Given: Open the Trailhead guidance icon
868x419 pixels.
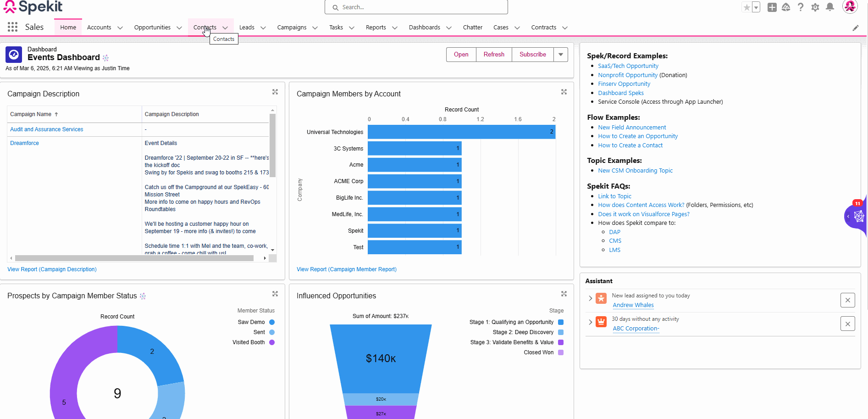Looking at the screenshot, I should [786, 7].
